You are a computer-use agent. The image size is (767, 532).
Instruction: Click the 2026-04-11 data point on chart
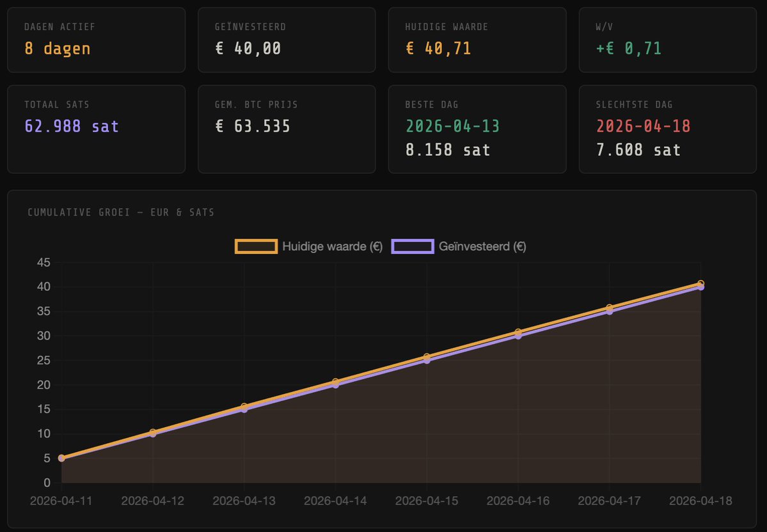[x=61, y=458]
